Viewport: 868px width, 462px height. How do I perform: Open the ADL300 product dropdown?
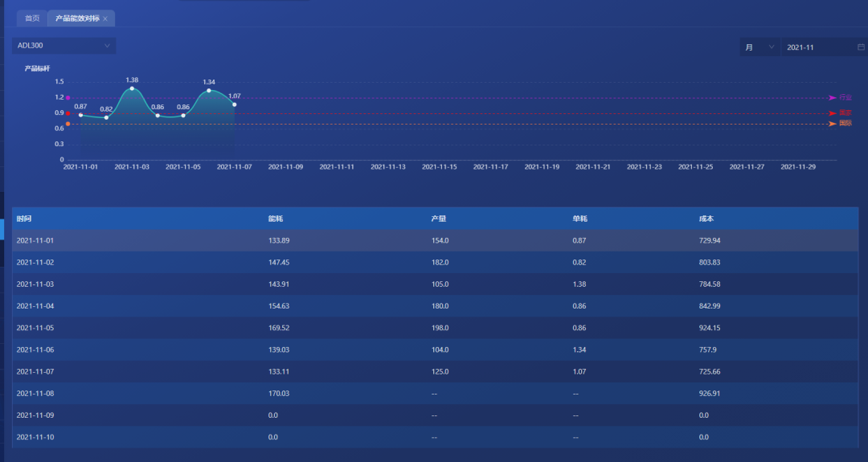pyautogui.click(x=63, y=46)
